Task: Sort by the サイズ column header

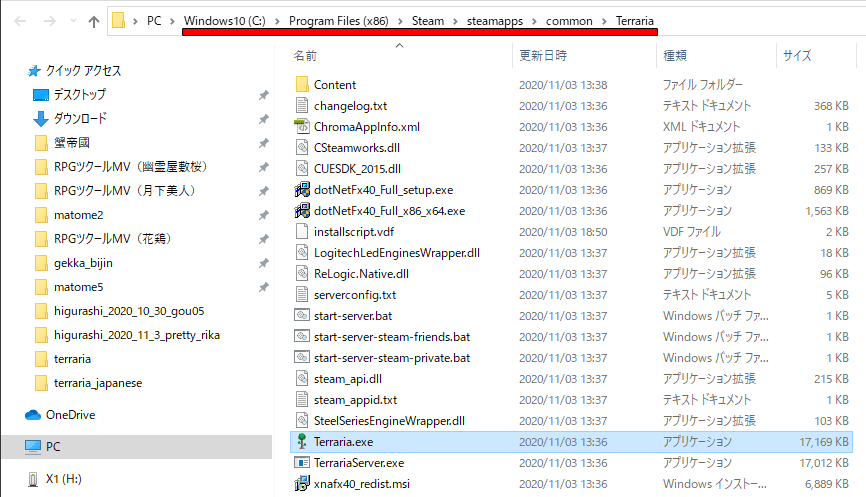Action: coord(797,55)
